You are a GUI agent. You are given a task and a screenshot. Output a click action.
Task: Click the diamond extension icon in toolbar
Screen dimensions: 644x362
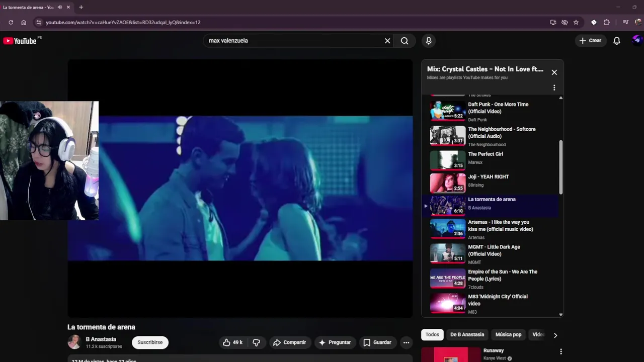pyautogui.click(x=594, y=22)
